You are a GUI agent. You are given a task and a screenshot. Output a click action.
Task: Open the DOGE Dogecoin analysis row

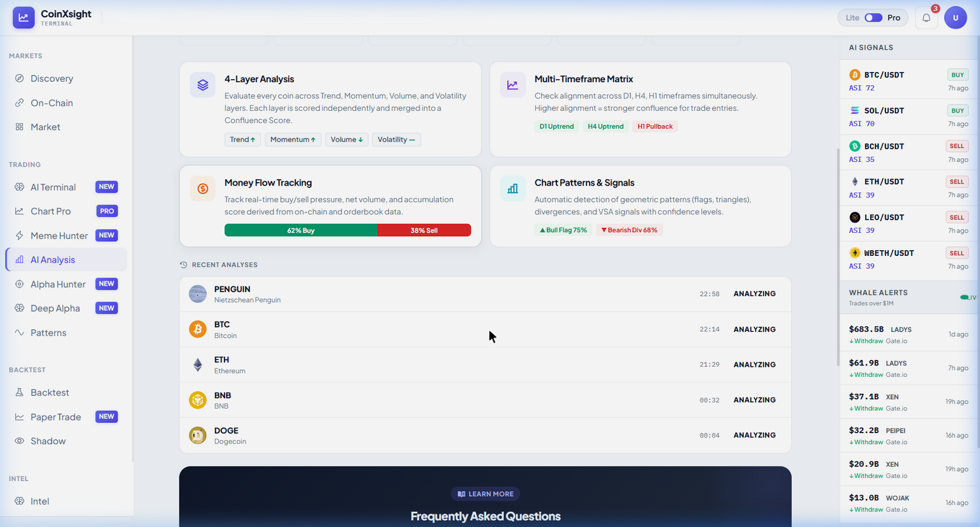[x=485, y=435]
